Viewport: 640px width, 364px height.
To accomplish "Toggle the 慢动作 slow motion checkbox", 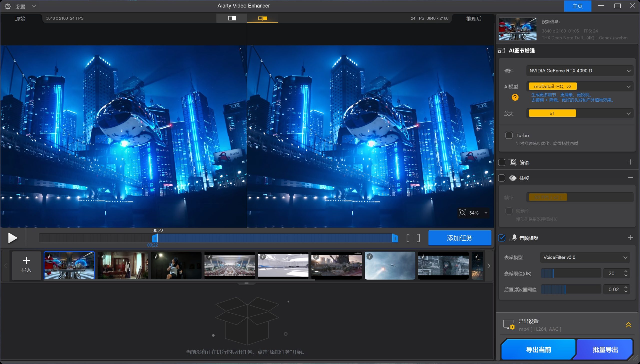I will [x=509, y=211].
